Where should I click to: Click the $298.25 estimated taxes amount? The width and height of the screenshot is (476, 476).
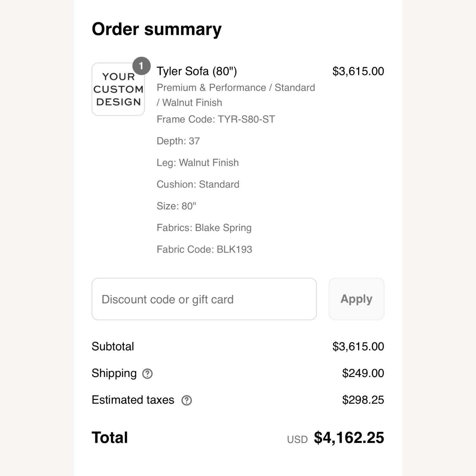pyautogui.click(x=363, y=400)
